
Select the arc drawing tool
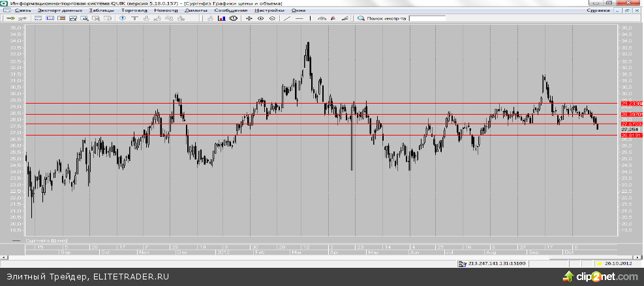322,18
